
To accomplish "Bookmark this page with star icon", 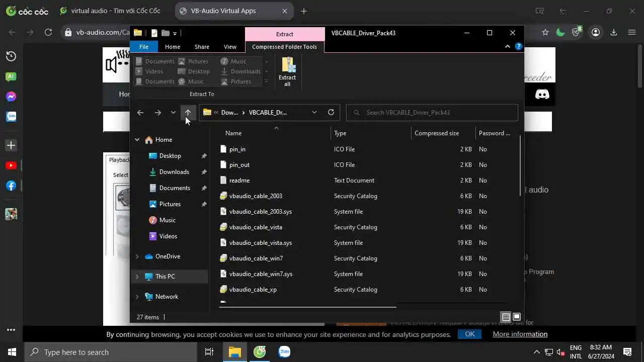I will point(545,32).
